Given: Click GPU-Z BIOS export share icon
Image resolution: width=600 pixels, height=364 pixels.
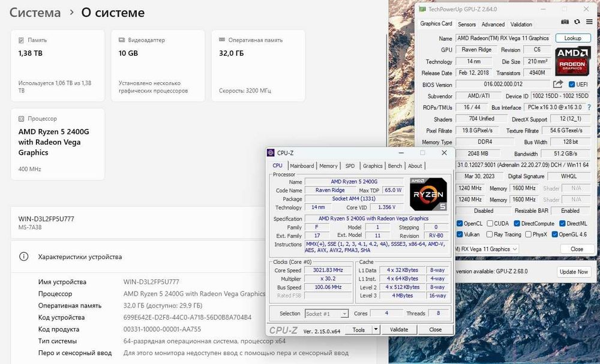Looking at the screenshot, I should 558,84.
